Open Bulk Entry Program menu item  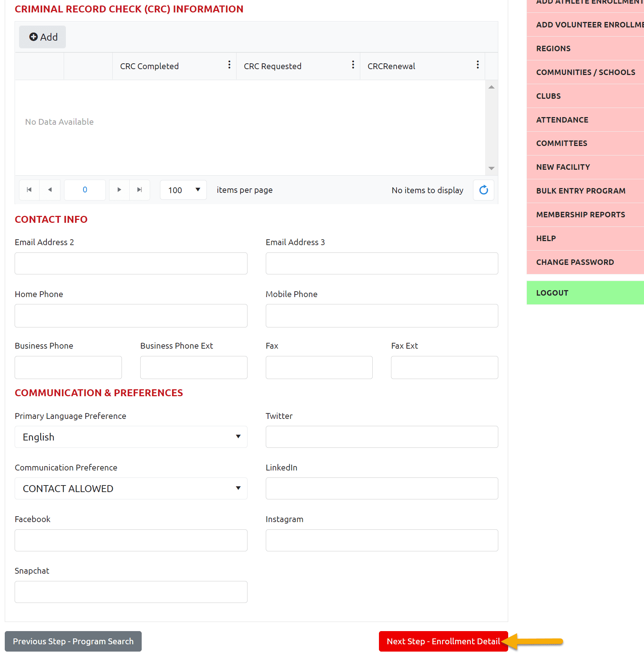585,191
